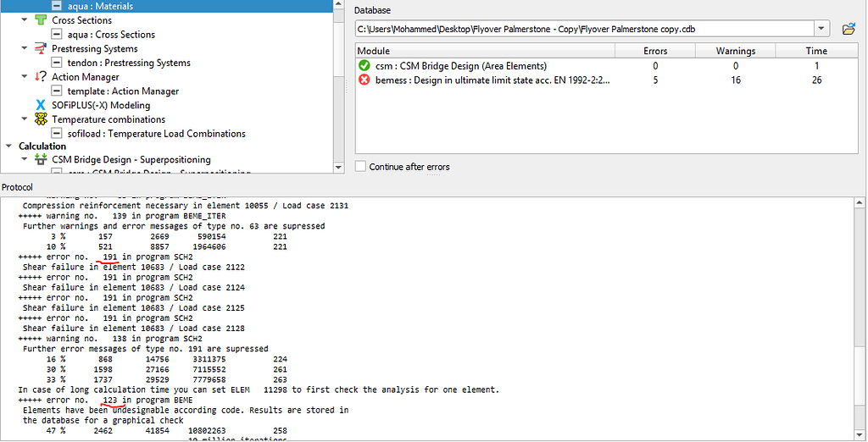The height and width of the screenshot is (442, 868).
Task: Click the Prestressing Systems icon
Action: coord(41,49)
